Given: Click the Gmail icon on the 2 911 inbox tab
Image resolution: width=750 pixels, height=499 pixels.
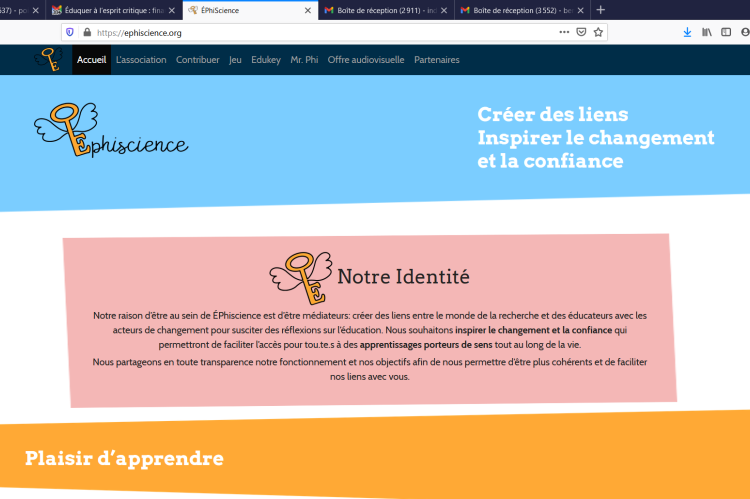Looking at the screenshot, I should [329, 10].
